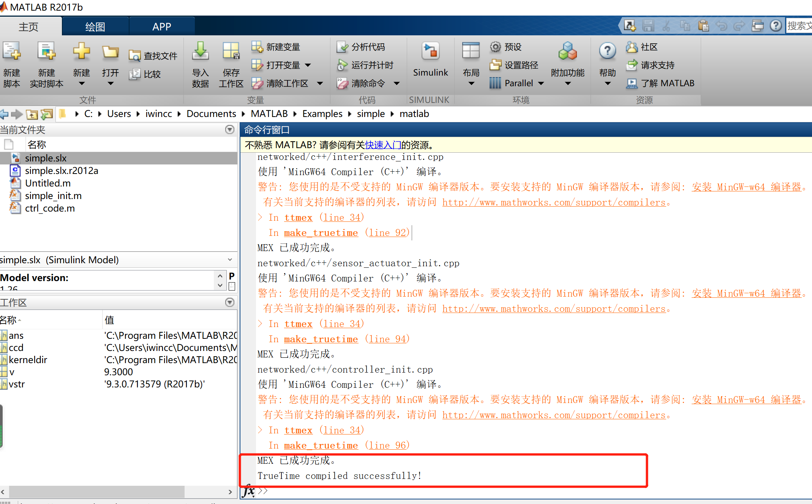812x504 pixels.
Task: Click the Name (名称) column header in Workspace
Action: click(x=51, y=320)
